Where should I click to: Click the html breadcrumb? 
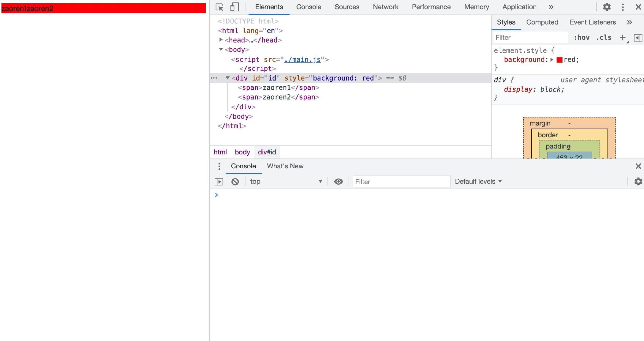[220, 152]
